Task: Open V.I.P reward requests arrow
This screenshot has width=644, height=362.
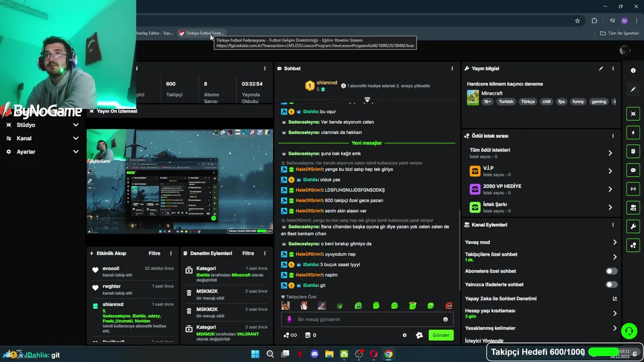Action: coord(610,171)
